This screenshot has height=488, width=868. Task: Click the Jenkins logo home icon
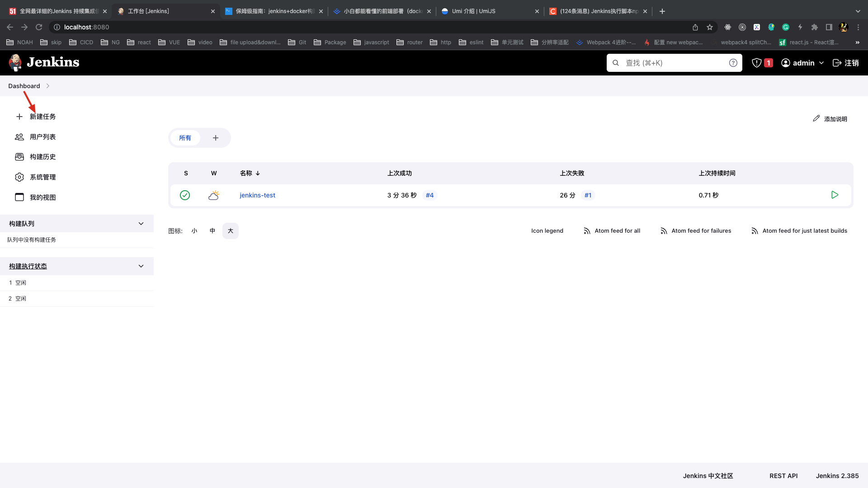(15, 62)
